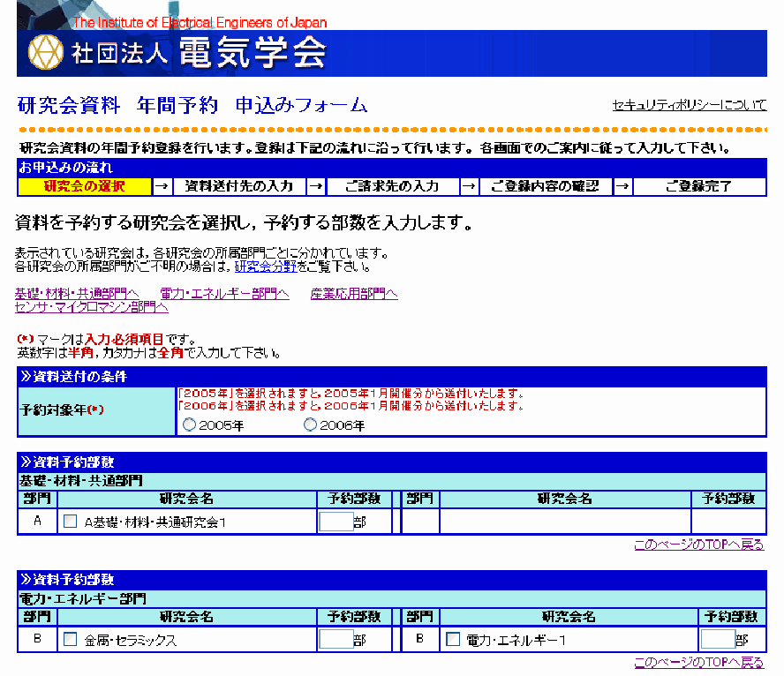
Task: Click the 電気学会 header banner title
Action: [x=253, y=53]
